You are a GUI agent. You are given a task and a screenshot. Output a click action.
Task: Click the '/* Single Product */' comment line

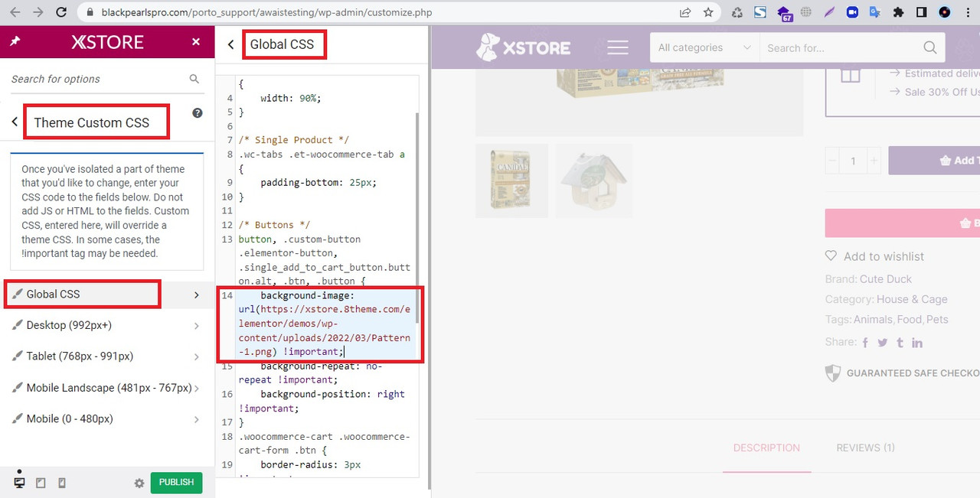pos(294,140)
